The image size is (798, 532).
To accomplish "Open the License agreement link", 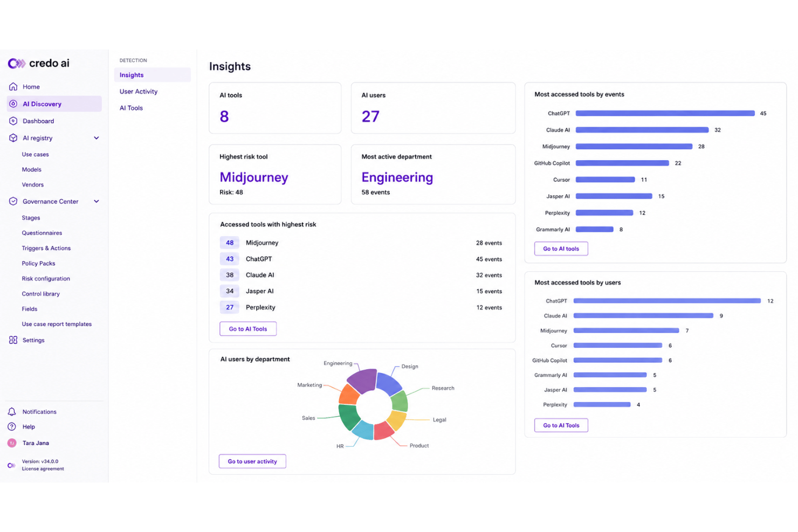I will pos(43,469).
